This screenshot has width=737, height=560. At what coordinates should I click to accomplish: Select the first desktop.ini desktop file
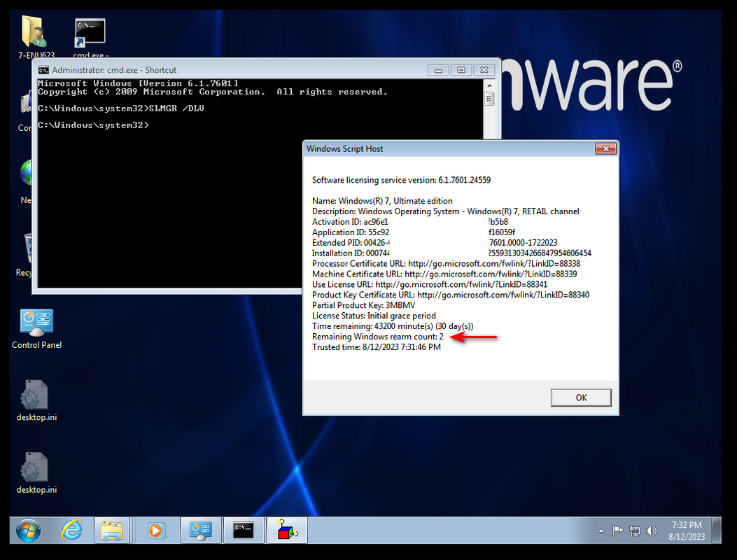click(x=36, y=401)
